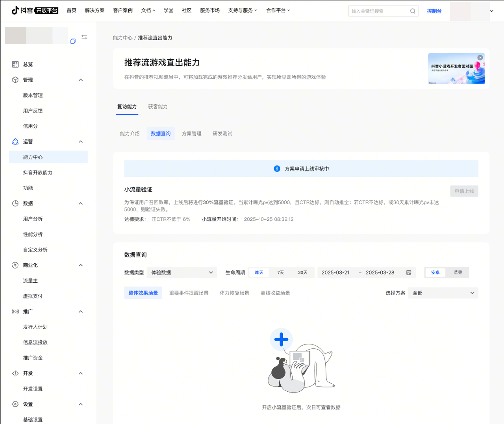The height and width of the screenshot is (424, 504).
Task: Click the 总览 overview grid icon
Action: (x=15, y=64)
